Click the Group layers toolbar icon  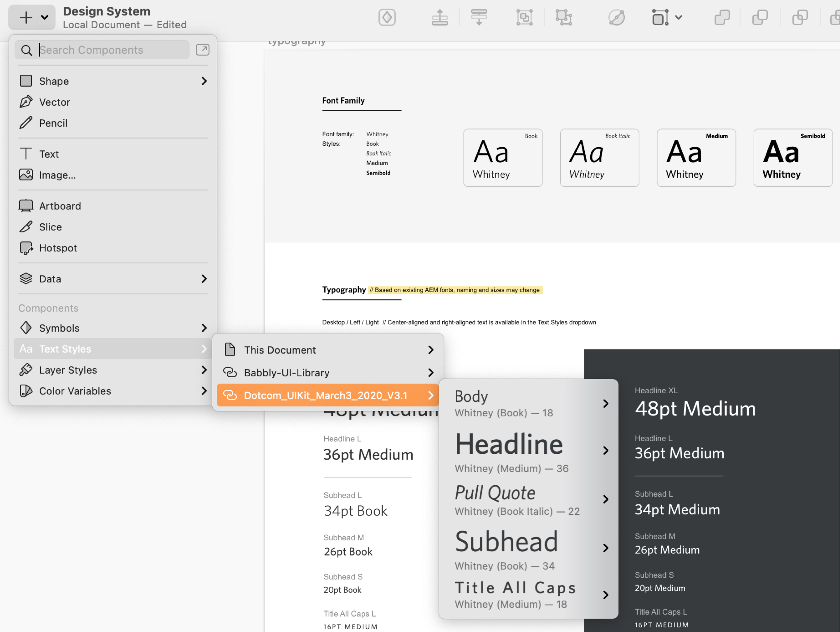point(524,18)
